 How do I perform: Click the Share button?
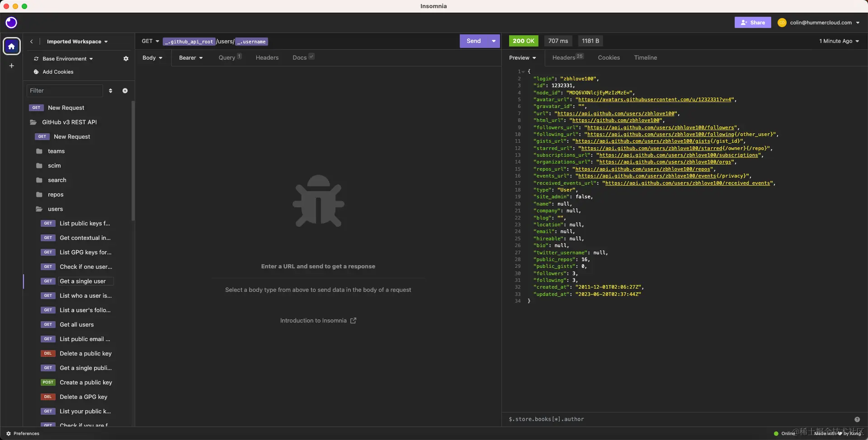pos(753,23)
